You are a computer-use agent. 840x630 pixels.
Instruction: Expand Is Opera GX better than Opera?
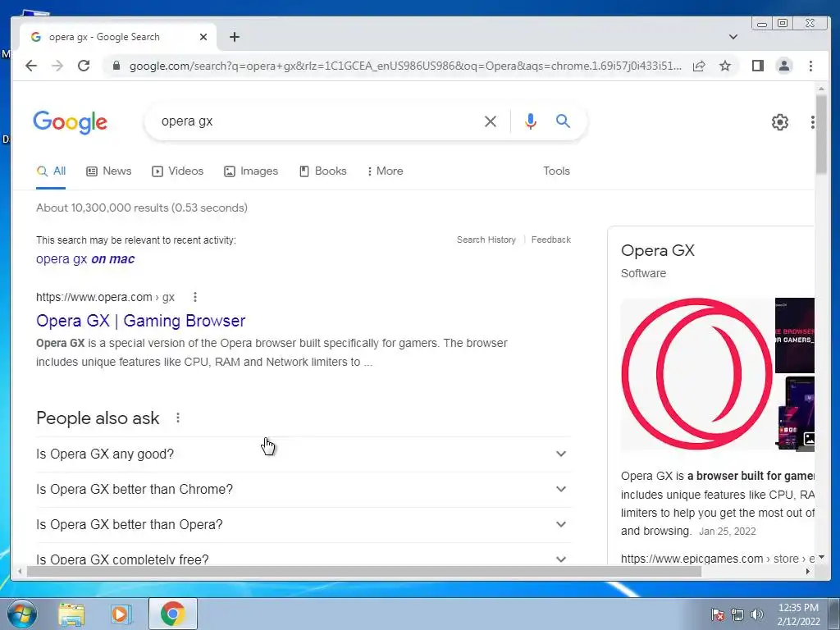304,525
